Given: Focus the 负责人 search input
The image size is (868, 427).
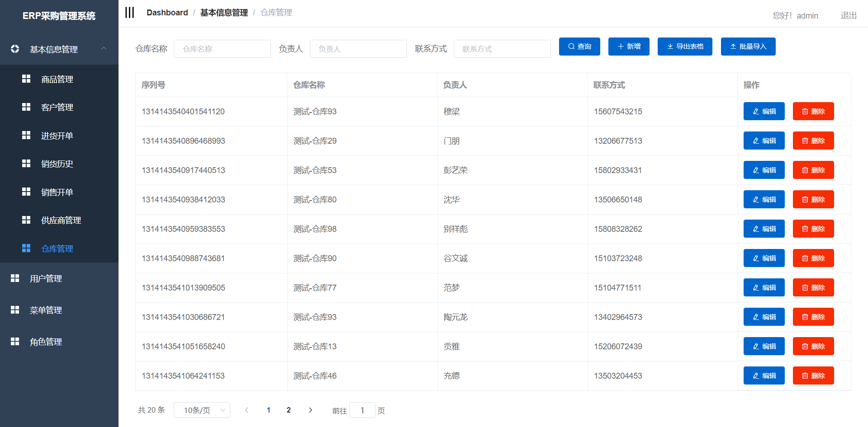Looking at the screenshot, I should coord(358,49).
